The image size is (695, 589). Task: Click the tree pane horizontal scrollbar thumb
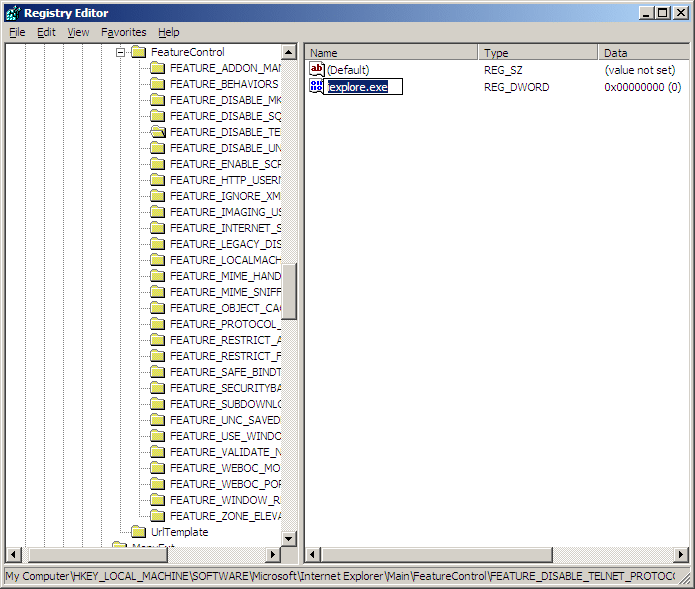click(98, 554)
